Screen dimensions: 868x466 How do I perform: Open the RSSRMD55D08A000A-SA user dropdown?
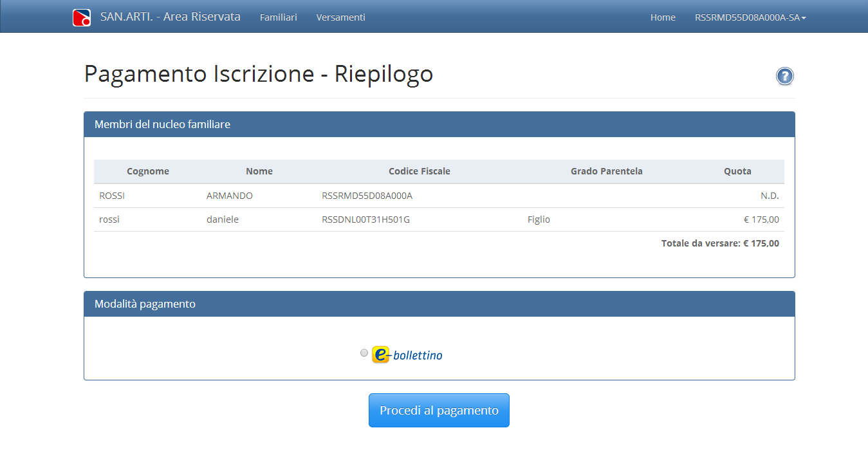(x=750, y=17)
